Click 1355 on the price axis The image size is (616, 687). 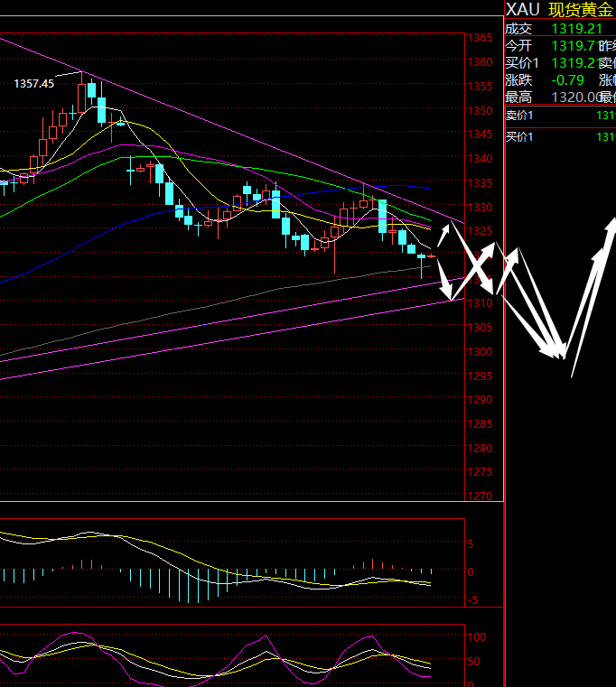(x=481, y=87)
